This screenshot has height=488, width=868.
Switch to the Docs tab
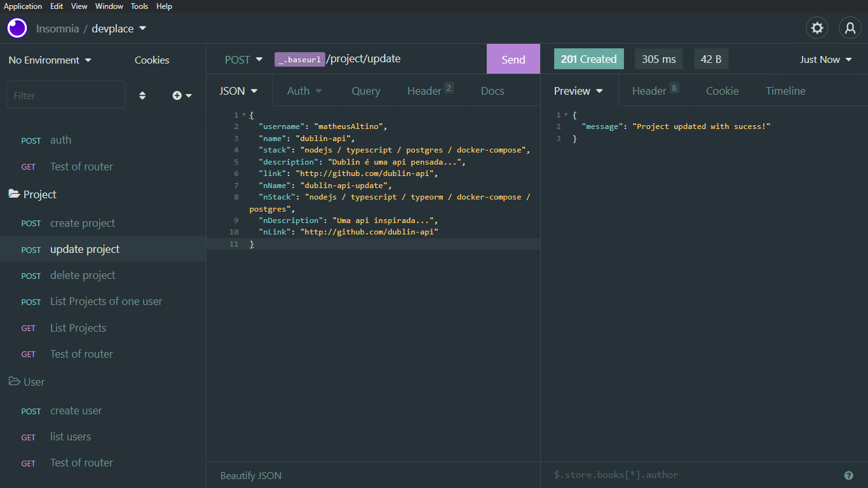(x=492, y=91)
